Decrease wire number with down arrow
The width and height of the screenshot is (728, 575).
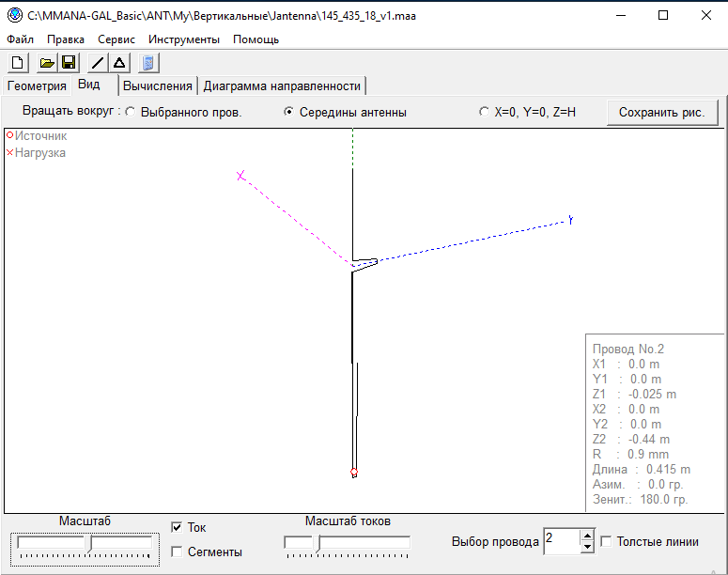point(587,547)
